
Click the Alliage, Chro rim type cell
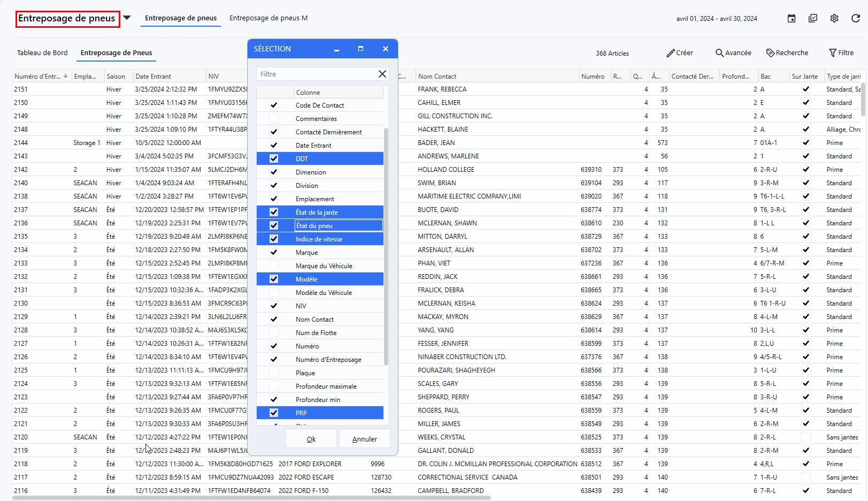point(843,130)
